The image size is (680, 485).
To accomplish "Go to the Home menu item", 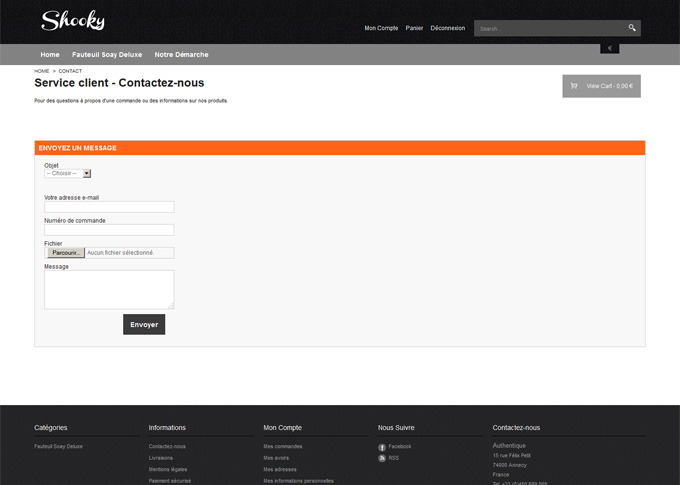I will pyautogui.click(x=50, y=54).
